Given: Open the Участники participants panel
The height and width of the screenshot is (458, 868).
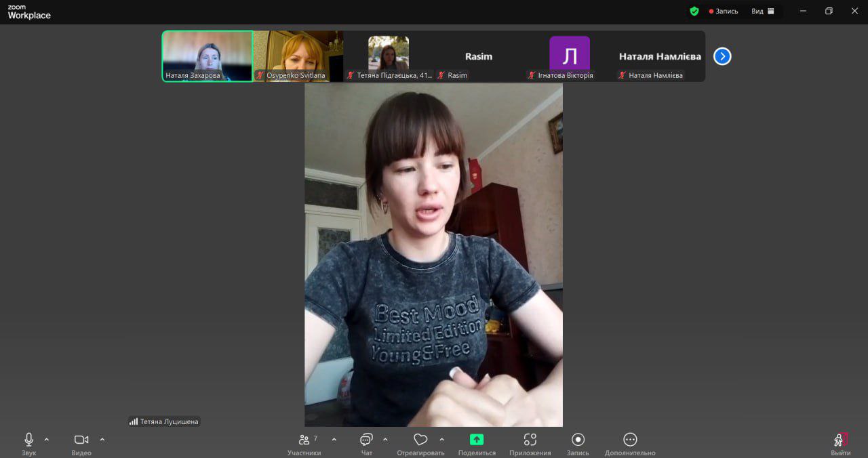Looking at the screenshot, I should (304, 440).
